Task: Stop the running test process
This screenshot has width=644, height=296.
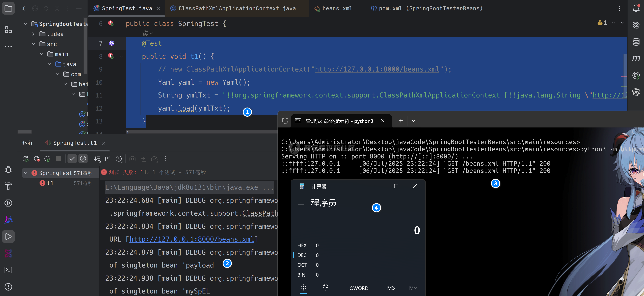Action: click(58, 159)
